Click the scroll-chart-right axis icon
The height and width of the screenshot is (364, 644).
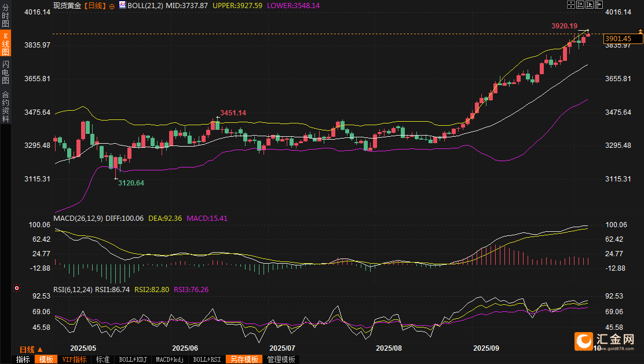[x=590, y=5]
